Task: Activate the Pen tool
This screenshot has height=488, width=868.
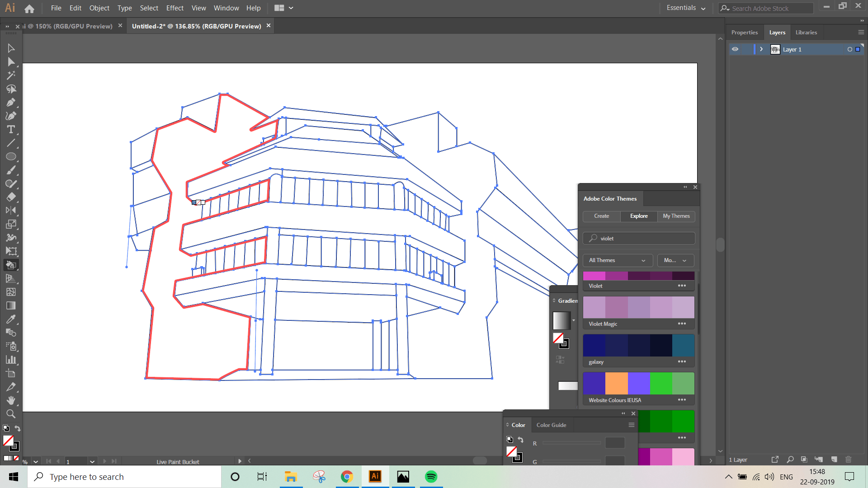Action: [x=11, y=102]
